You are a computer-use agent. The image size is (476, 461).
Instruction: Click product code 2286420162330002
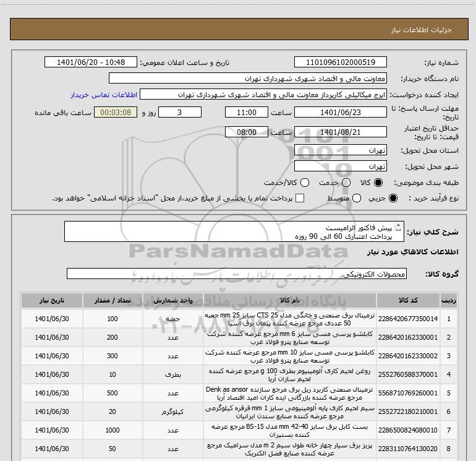408,356
